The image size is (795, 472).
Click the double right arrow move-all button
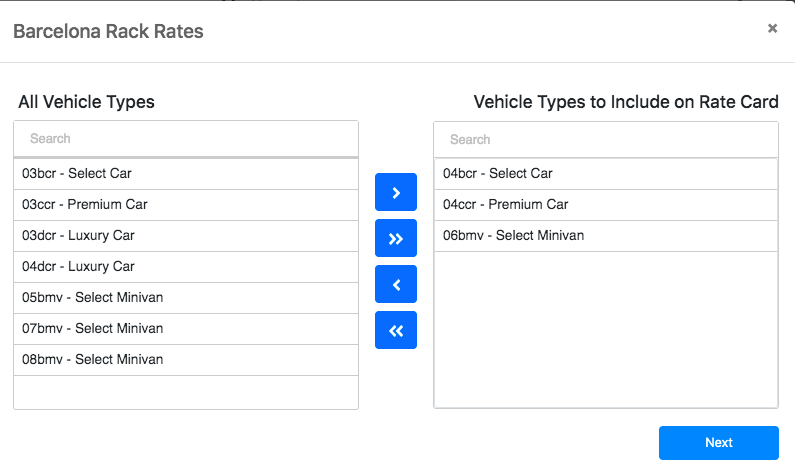click(396, 238)
